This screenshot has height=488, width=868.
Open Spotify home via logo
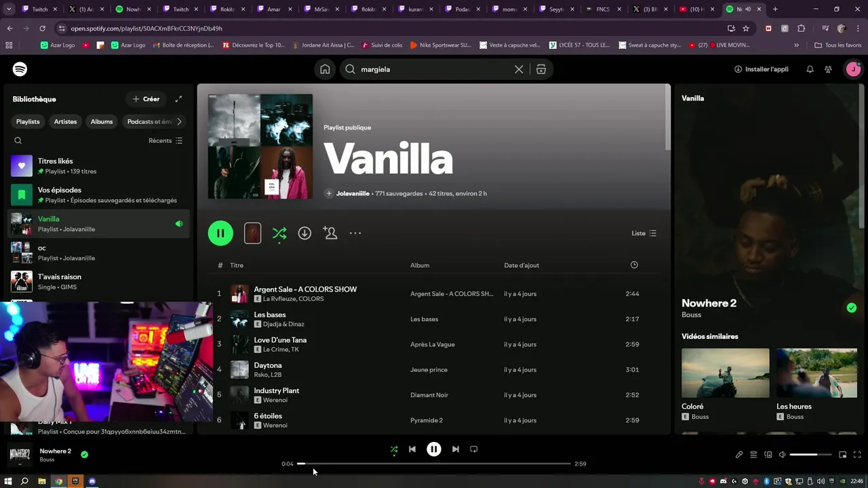[x=20, y=69]
